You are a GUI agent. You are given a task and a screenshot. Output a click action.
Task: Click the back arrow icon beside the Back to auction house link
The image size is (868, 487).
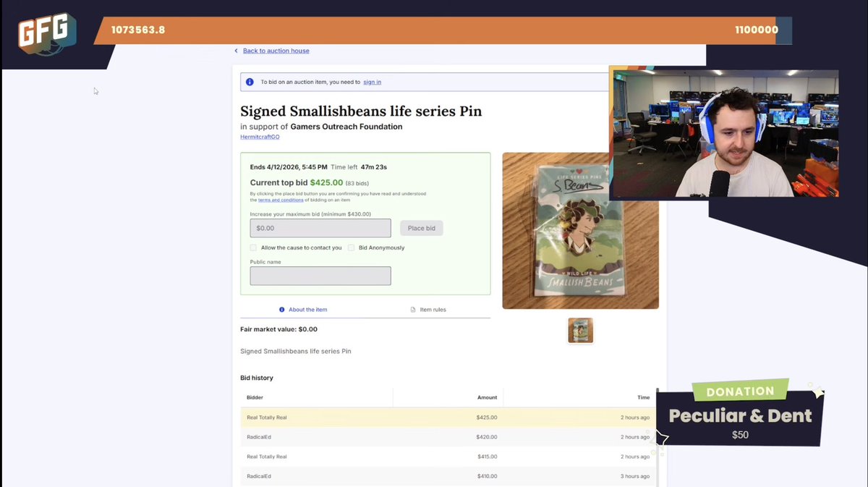coord(236,51)
